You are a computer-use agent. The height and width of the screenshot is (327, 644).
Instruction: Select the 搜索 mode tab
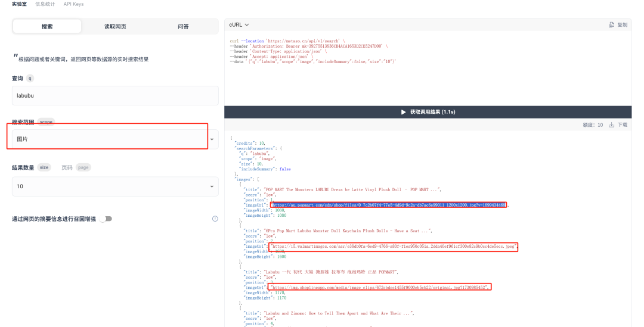[x=47, y=26]
